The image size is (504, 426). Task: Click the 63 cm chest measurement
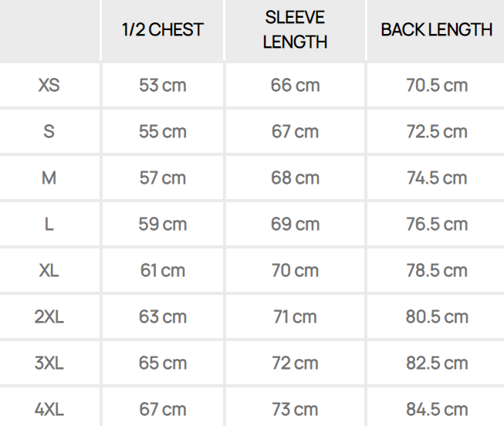(x=163, y=316)
